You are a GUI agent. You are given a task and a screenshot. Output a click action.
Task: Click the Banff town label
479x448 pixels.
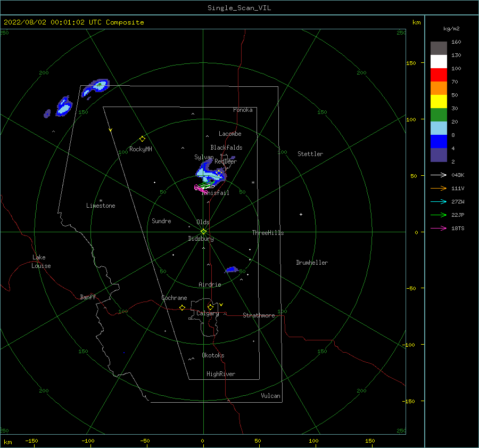(88, 297)
